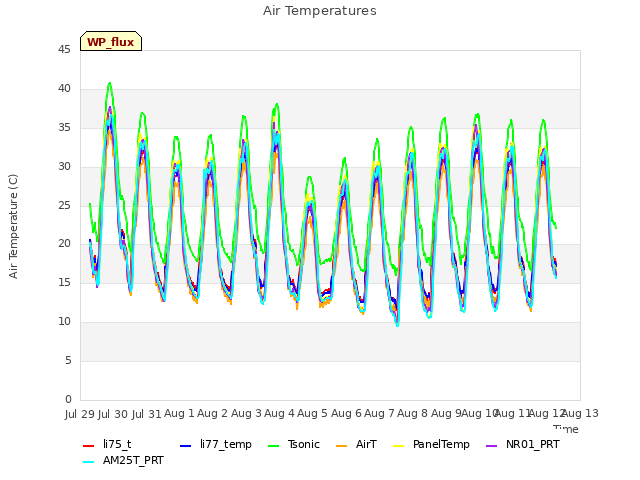Image resolution: width=640 pixels, height=480 pixels.
Task: Click the green Tsonic legend swatch
Action: coord(273,446)
